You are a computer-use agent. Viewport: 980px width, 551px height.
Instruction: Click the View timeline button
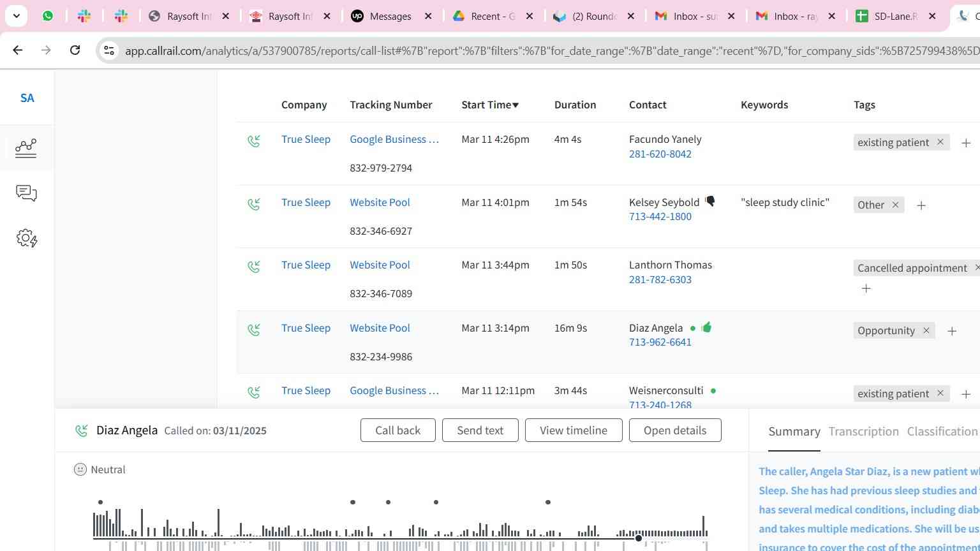click(x=574, y=430)
